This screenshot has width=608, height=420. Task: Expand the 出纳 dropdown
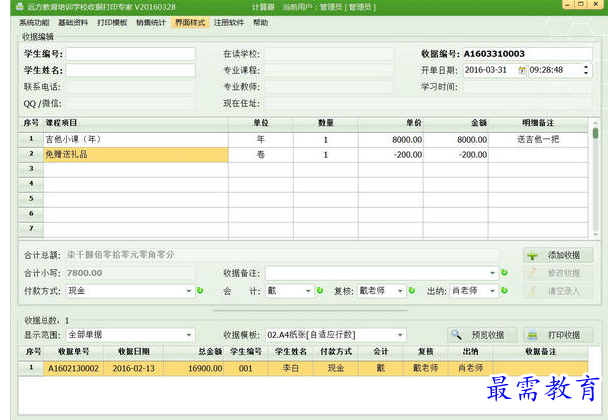(x=492, y=291)
